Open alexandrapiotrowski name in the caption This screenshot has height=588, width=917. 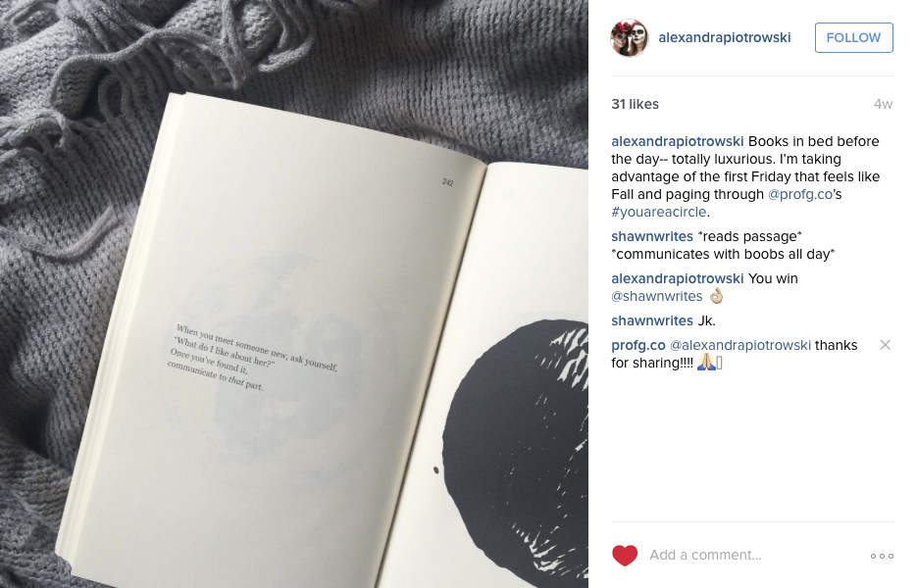click(678, 141)
